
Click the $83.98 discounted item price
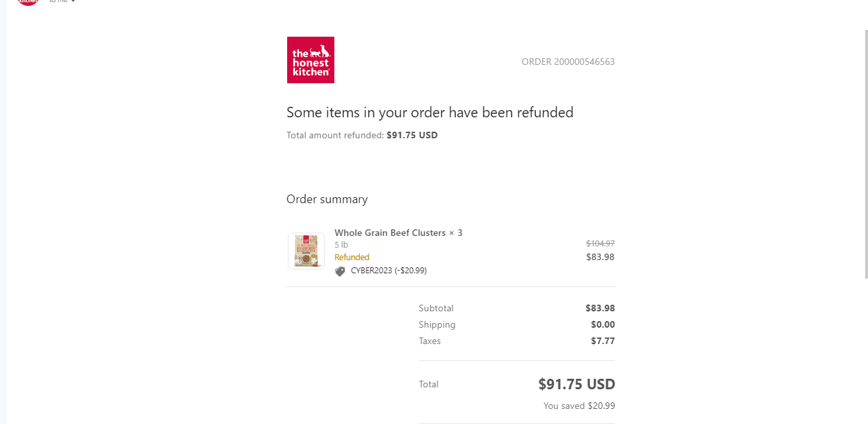601,257
